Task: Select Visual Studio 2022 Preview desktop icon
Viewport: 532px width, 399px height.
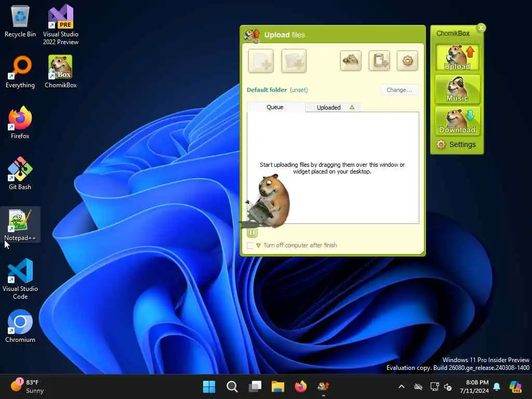Action: click(x=61, y=25)
